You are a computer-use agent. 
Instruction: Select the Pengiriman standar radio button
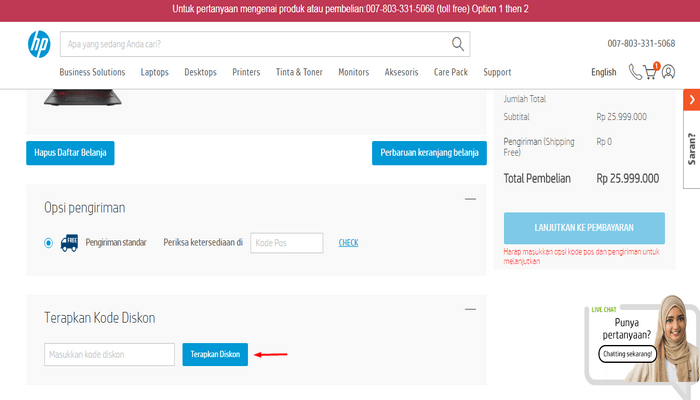48,243
